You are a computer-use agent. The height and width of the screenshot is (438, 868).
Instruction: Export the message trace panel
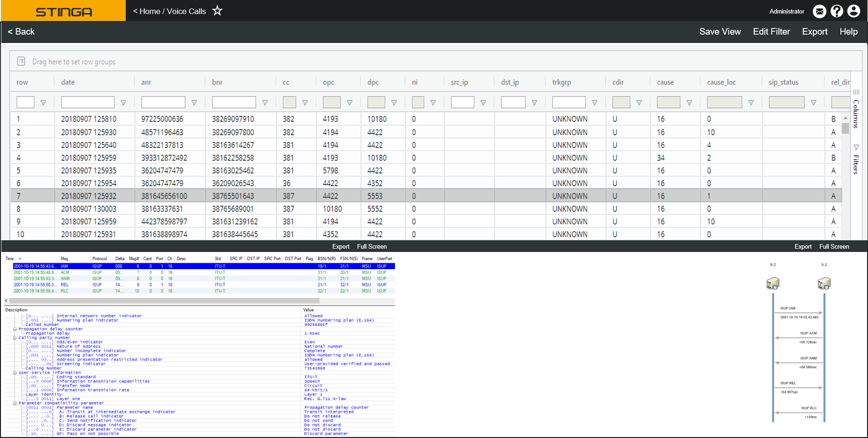click(x=341, y=246)
